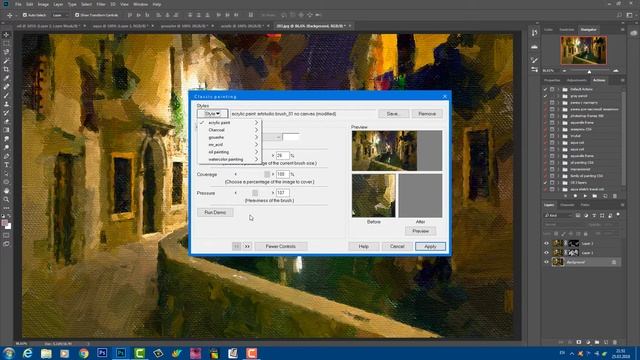Open the Image menu

[x=43, y=4]
